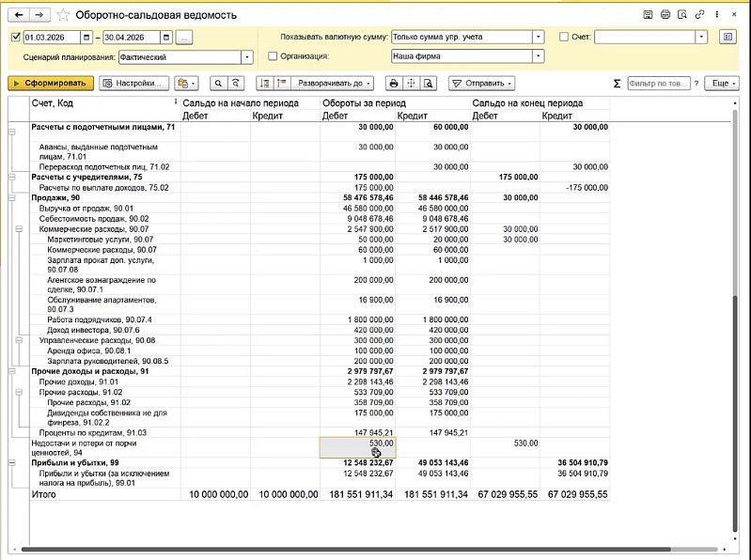This screenshot has width=751, height=560.
Task: Open the Еще menu
Action: 723,84
